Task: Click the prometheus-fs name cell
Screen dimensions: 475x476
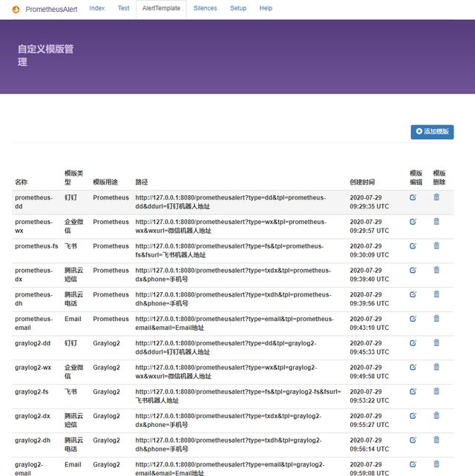Action: (36, 246)
